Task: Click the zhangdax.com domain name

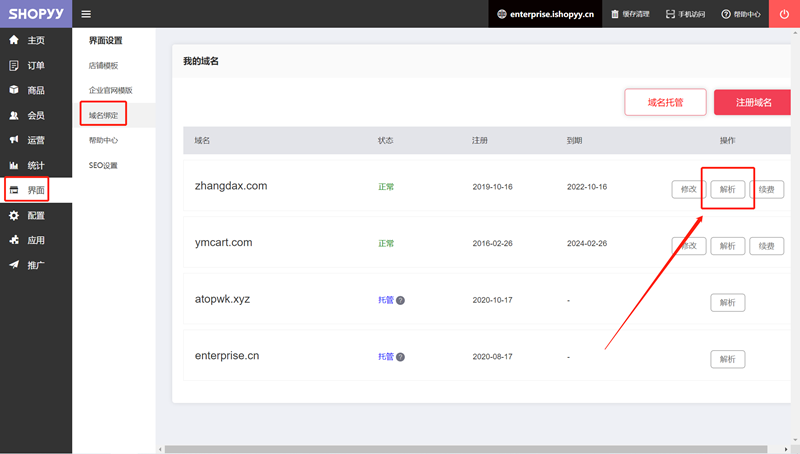Action: [231, 186]
